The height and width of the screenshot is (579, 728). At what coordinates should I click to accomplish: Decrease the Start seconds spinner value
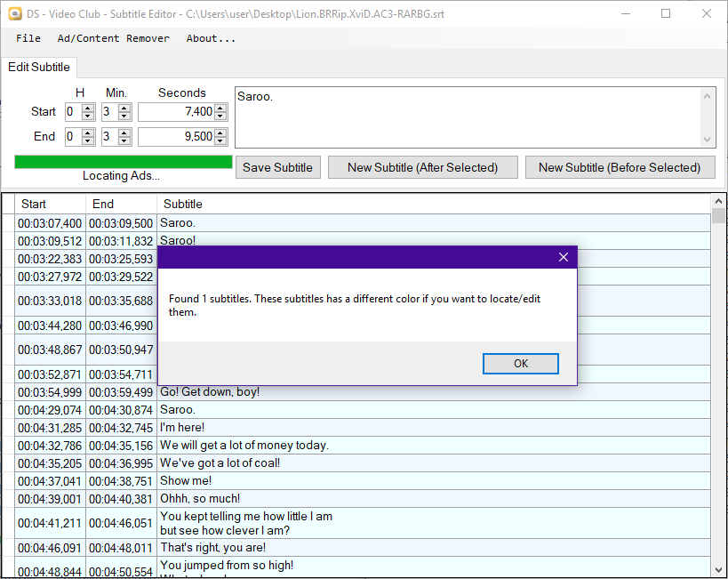(x=220, y=117)
